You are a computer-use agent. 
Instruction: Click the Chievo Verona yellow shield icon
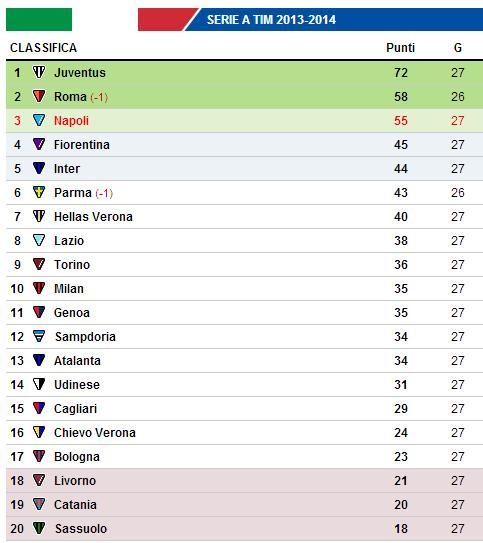(x=39, y=432)
